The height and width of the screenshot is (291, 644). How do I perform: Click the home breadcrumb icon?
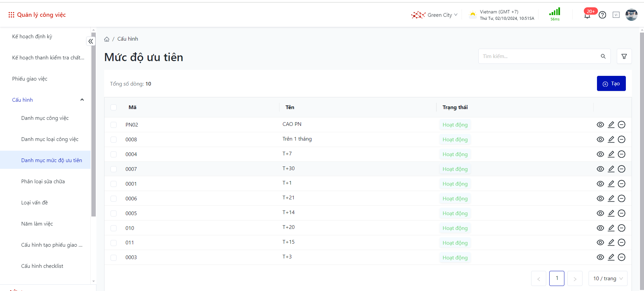(x=107, y=39)
